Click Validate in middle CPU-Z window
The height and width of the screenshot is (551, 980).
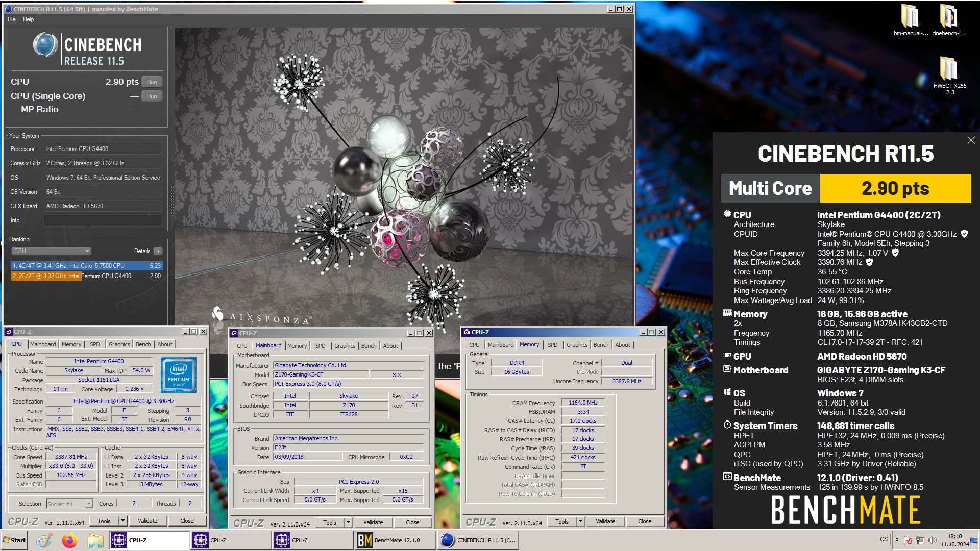(x=373, y=522)
